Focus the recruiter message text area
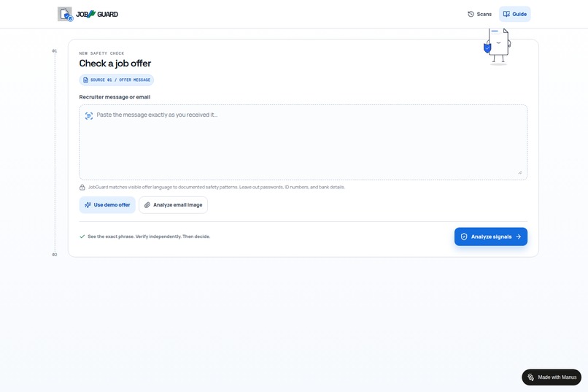Viewport: 588px width, 392px height. tap(303, 142)
